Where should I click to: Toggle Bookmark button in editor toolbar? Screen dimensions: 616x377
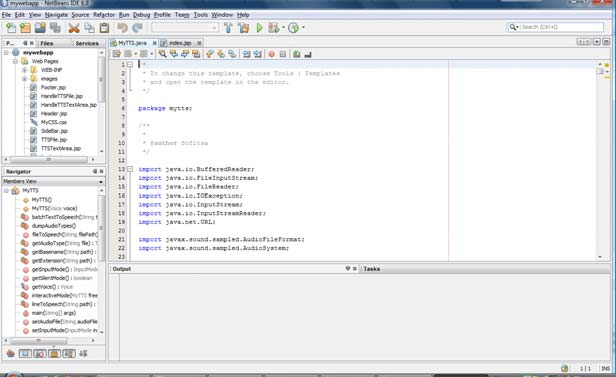click(232, 54)
